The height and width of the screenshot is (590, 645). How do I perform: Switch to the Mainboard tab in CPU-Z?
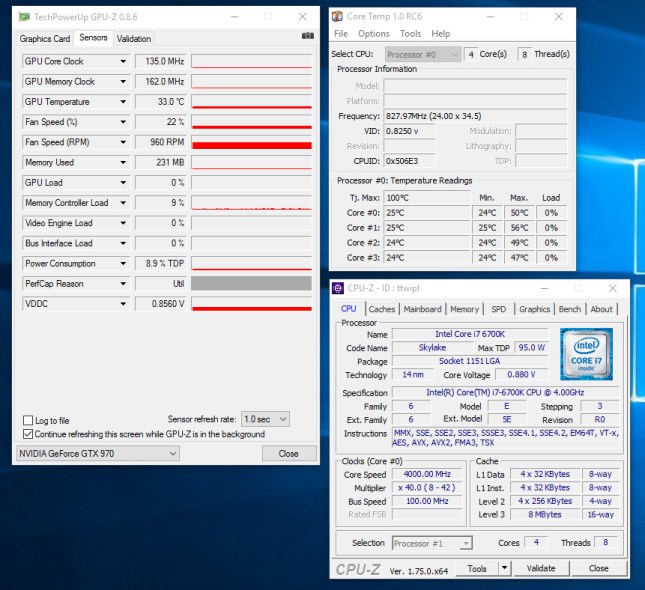click(x=422, y=309)
